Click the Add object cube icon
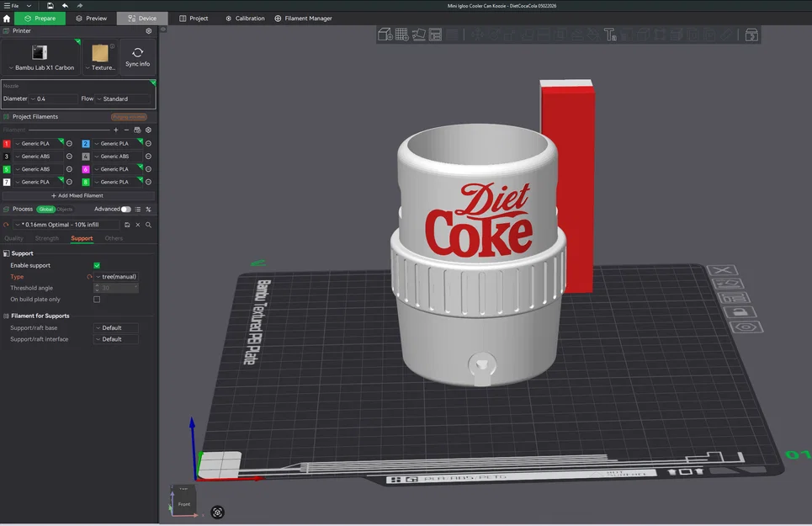This screenshot has width=812, height=526. [x=385, y=35]
